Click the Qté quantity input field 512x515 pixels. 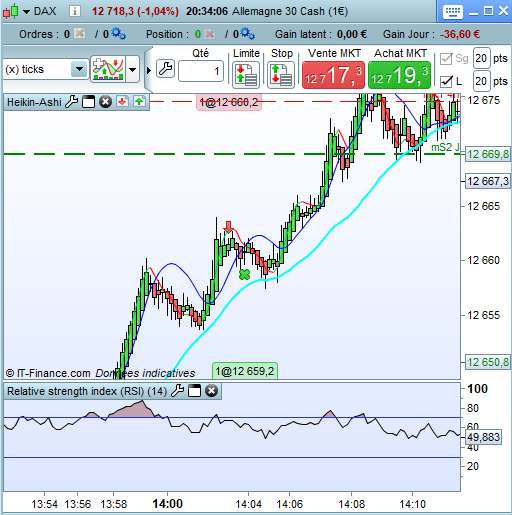201,71
